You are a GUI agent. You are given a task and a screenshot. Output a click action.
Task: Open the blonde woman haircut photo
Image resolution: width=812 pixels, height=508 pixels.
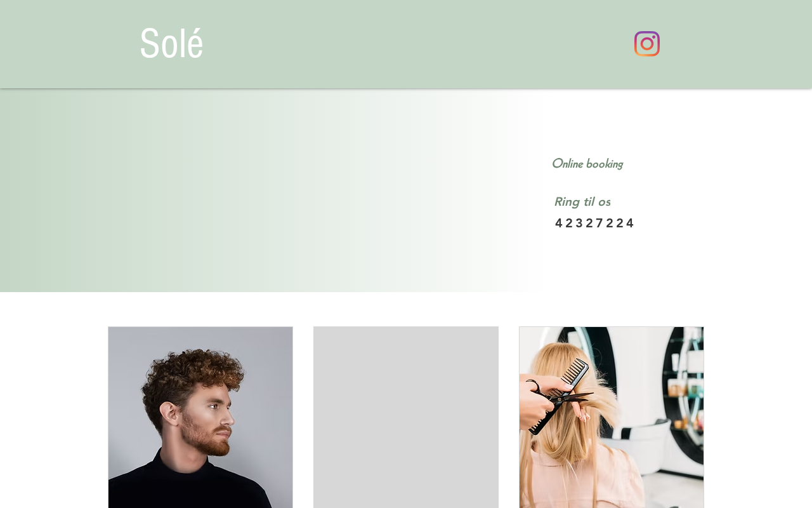pyautogui.click(x=612, y=417)
